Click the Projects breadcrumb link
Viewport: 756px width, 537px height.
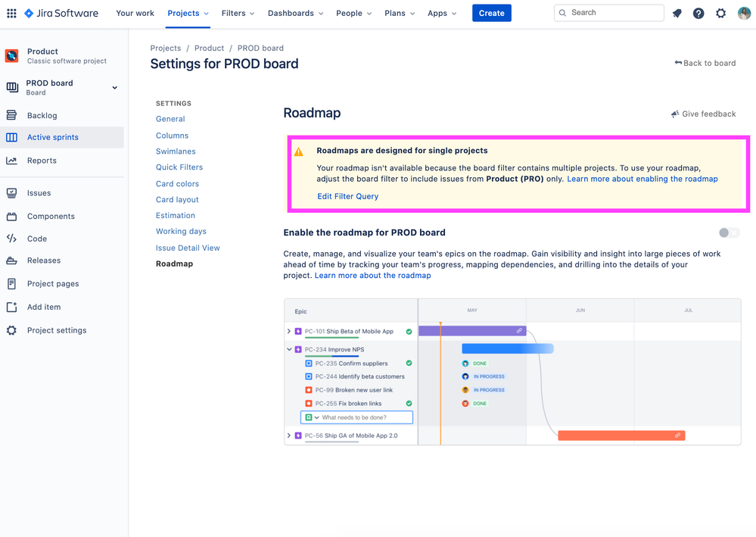166,48
